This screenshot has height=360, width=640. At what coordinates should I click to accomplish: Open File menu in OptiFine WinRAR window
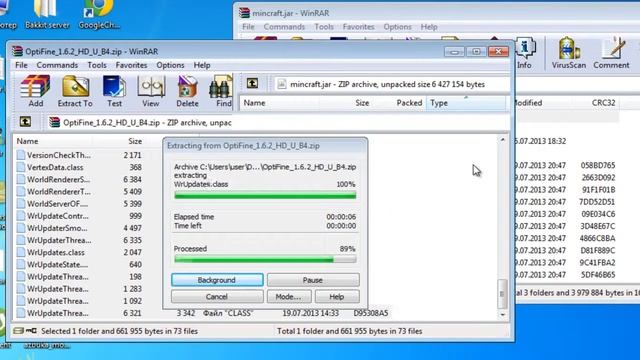click(x=21, y=65)
